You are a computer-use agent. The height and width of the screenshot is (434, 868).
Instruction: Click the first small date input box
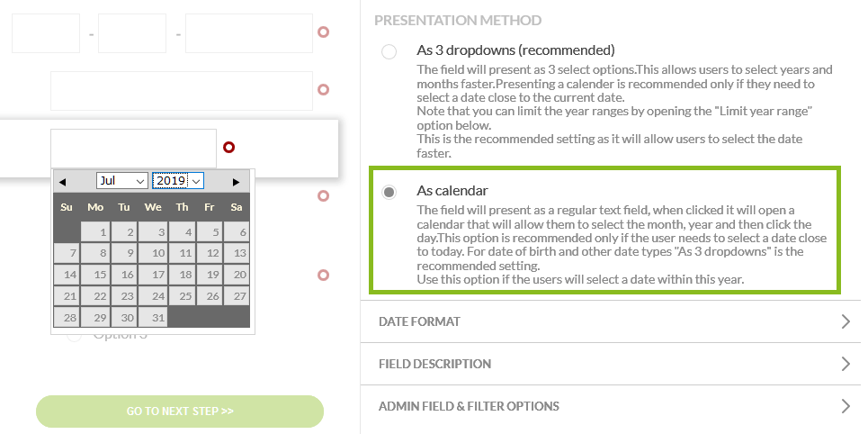pyautogui.click(x=46, y=33)
